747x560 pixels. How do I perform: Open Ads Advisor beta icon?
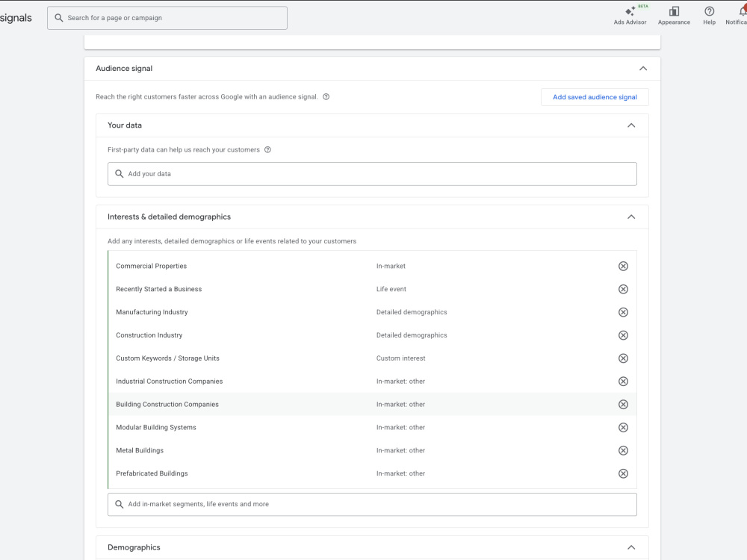click(x=630, y=11)
